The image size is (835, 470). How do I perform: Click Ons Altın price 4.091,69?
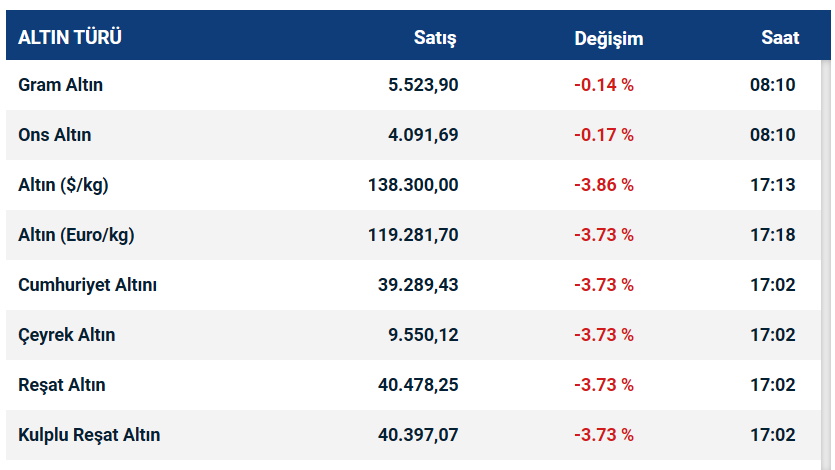point(423,135)
